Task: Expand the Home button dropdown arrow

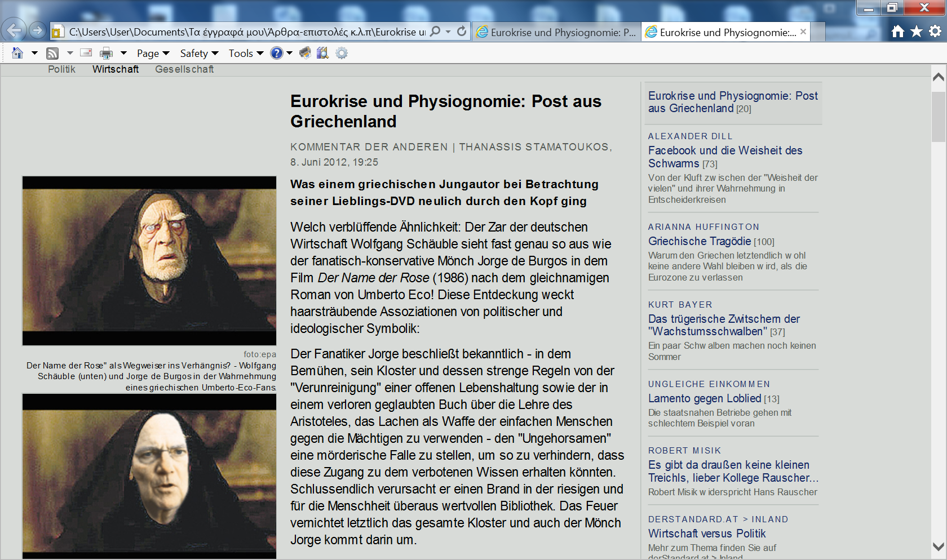Action: tap(34, 53)
